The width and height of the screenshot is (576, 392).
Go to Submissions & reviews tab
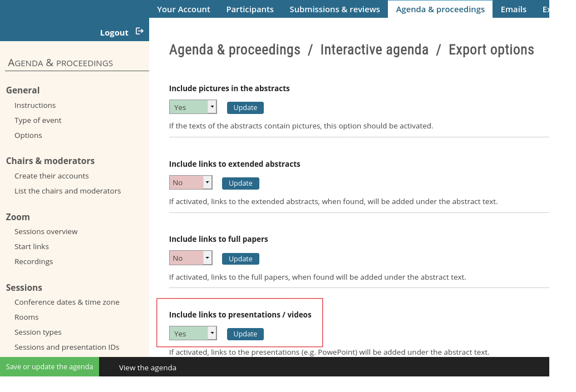[x=334, y=9]
